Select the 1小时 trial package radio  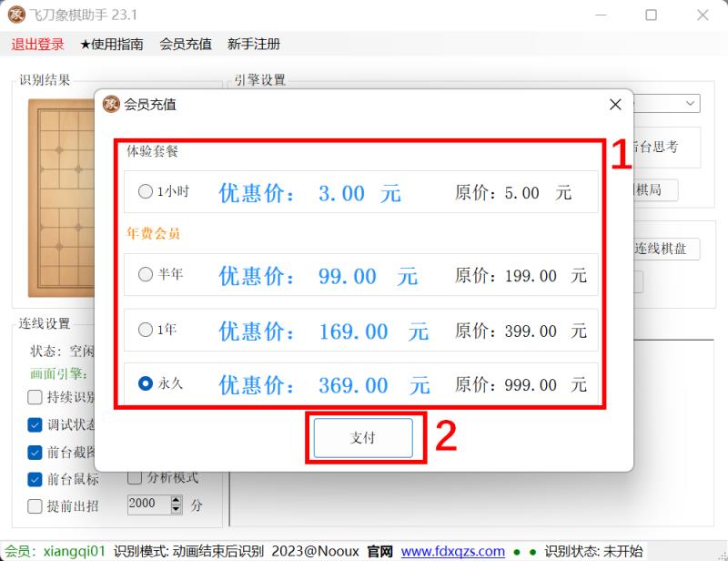(146, 192)
